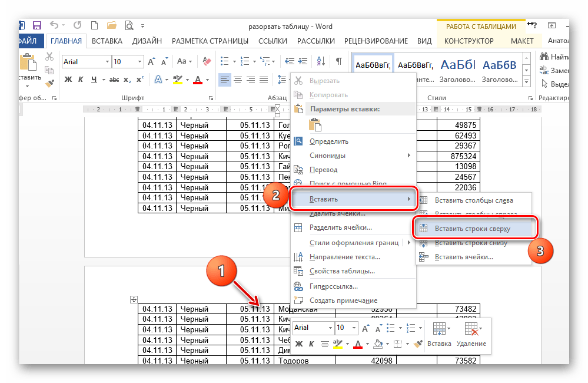Show paragraph marks with the pilcrow icon
Image resolution: width=588 pixels, height=383 pixels.
(338, 61)
